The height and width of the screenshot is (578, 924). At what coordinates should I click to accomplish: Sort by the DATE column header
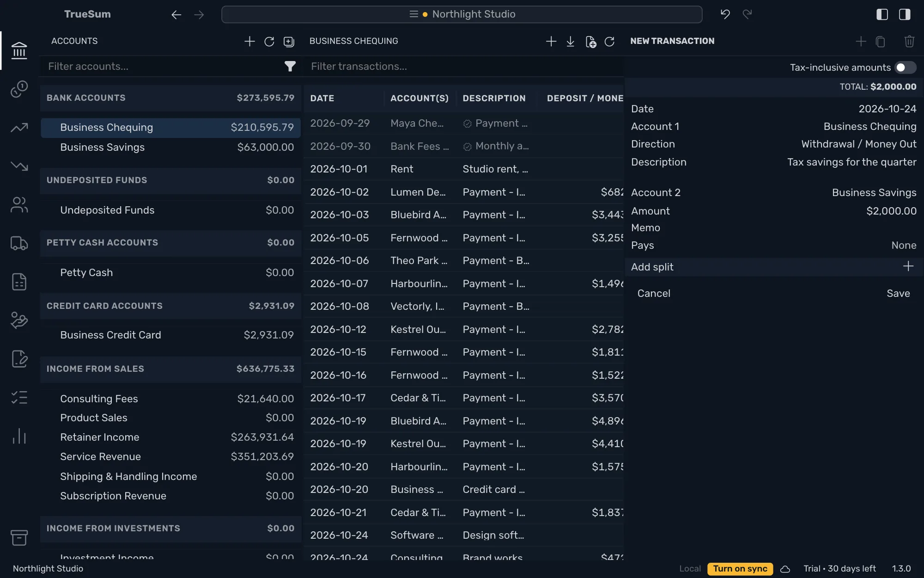(x=322, y=98)
